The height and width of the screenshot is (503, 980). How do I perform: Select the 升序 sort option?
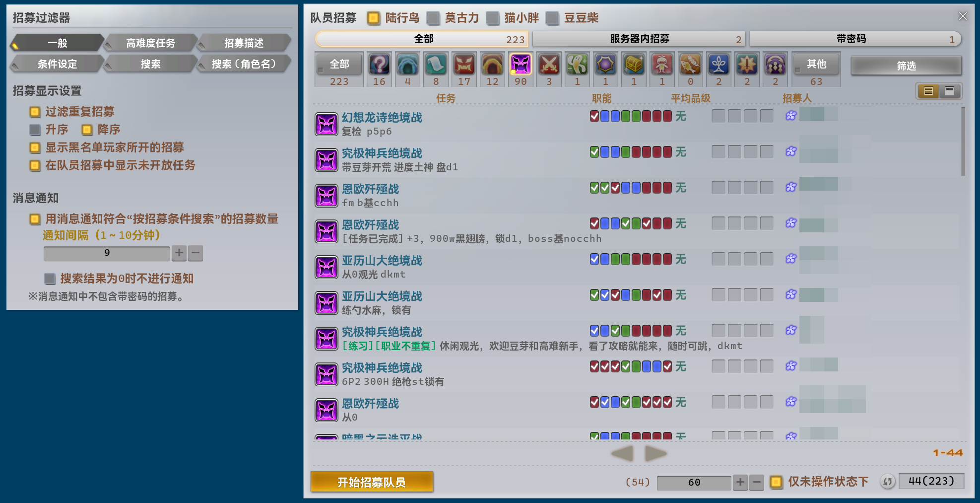(x=35, y=130)
